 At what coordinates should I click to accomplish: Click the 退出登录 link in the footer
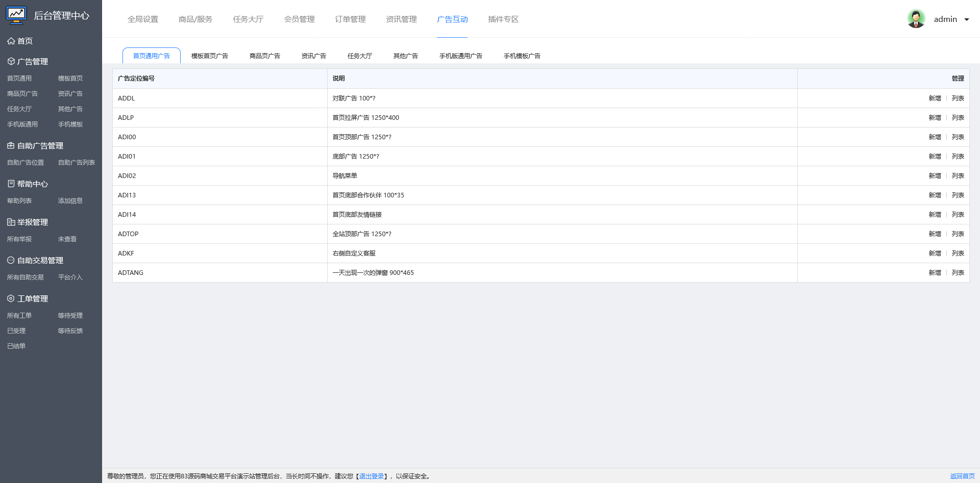(x=372, y=476)
